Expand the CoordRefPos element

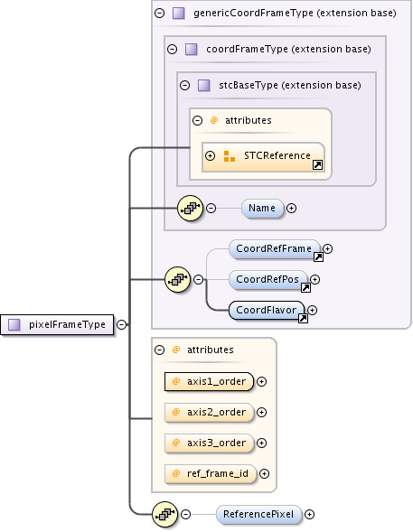click(x=314, y=279)
